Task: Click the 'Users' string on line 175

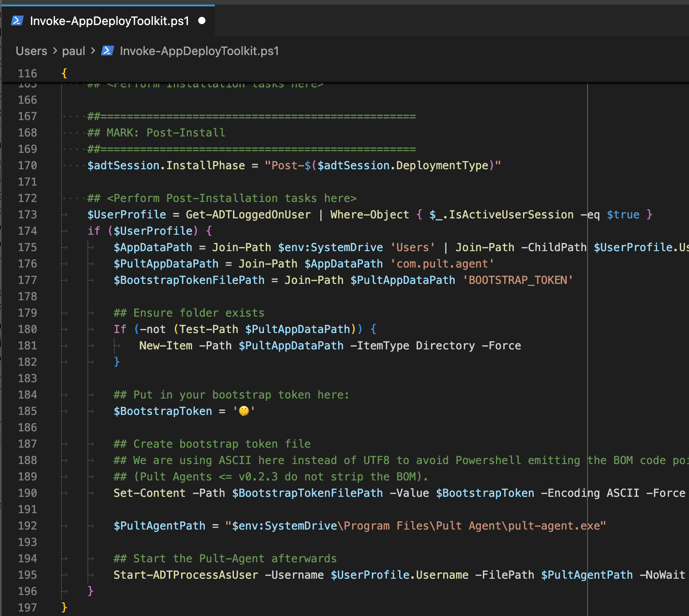Action: (413, 247)
